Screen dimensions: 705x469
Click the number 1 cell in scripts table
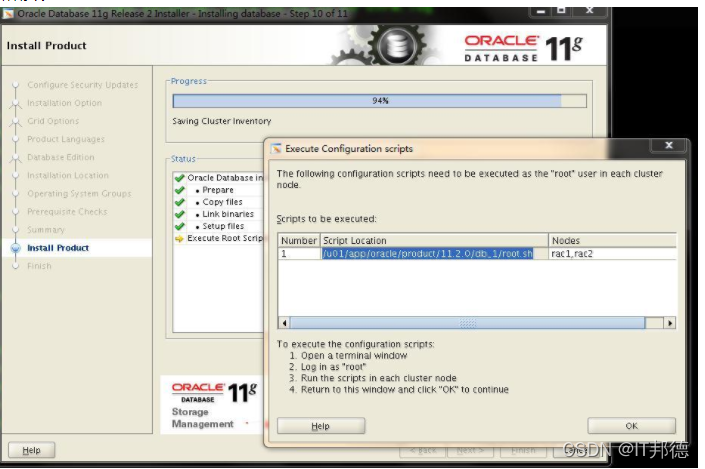[299, 254]
